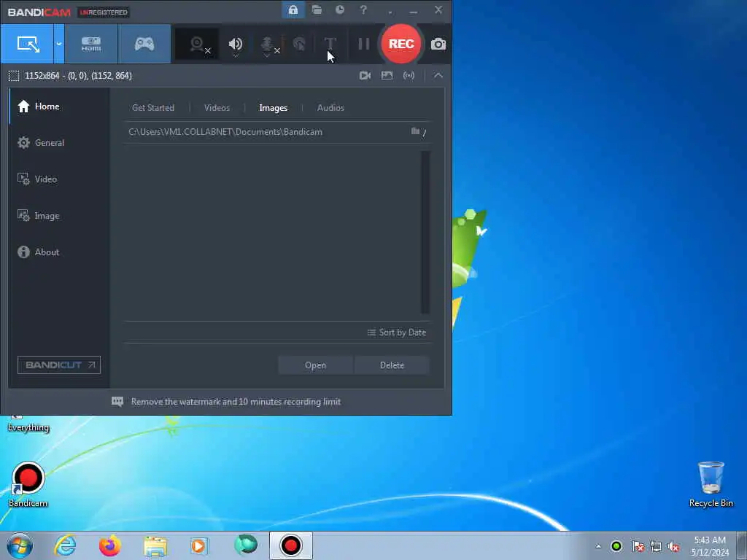The image size is (747, 560).
Task: Switch to game recording mode
Action: (x=144, y=44)
